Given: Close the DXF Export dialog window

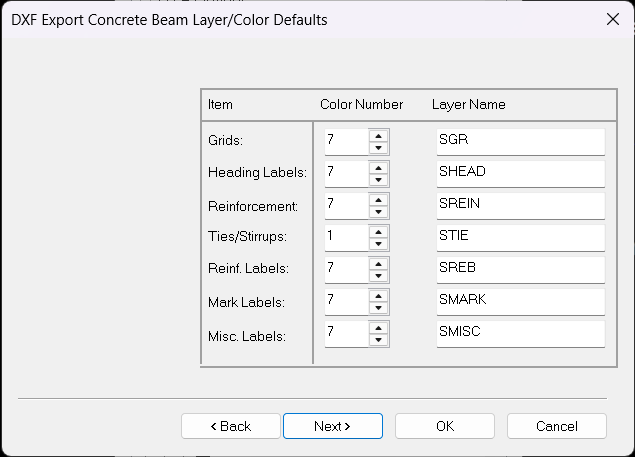Looking at the screenshot, I should pos(613,19).
